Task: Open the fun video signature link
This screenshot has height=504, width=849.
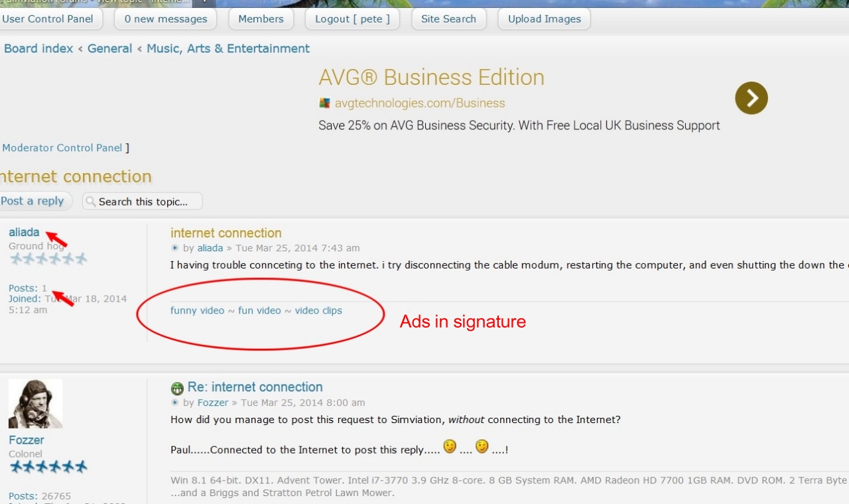Action: [259, 310]
